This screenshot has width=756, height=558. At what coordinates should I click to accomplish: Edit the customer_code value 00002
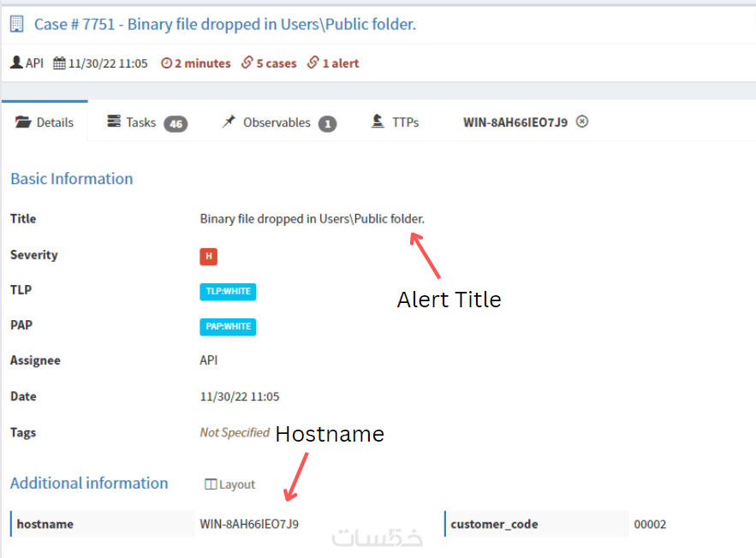(650, 525)
